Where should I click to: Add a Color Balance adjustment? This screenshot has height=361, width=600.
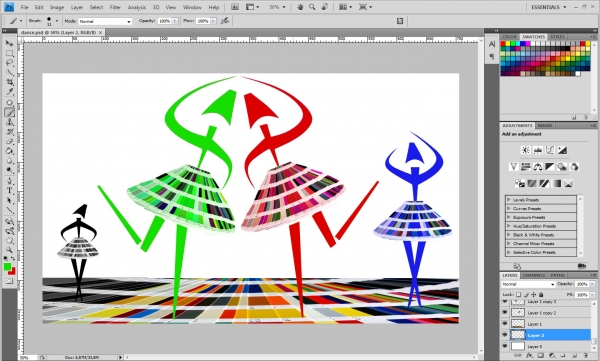538,167
